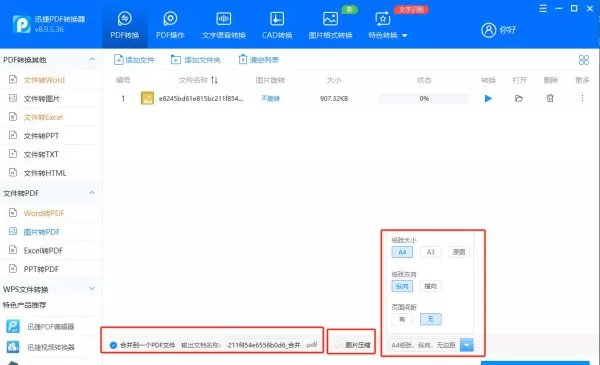Choose 横向 landscape orientation
The image size is (600, 365).
pos(430,286)
